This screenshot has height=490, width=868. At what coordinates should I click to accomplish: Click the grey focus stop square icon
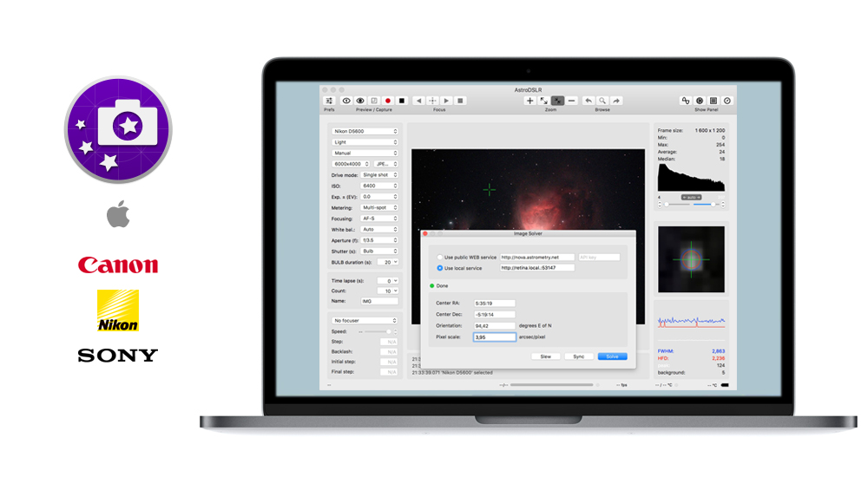(461, 101)
